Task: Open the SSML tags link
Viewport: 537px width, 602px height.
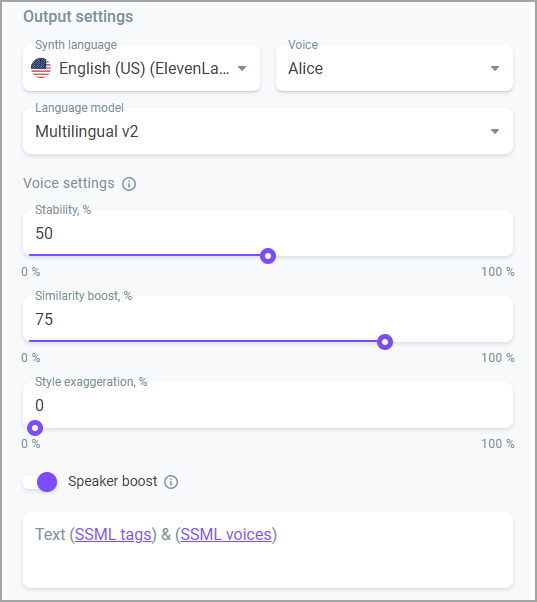Action: pyautogui.click(x=113, y=534)
